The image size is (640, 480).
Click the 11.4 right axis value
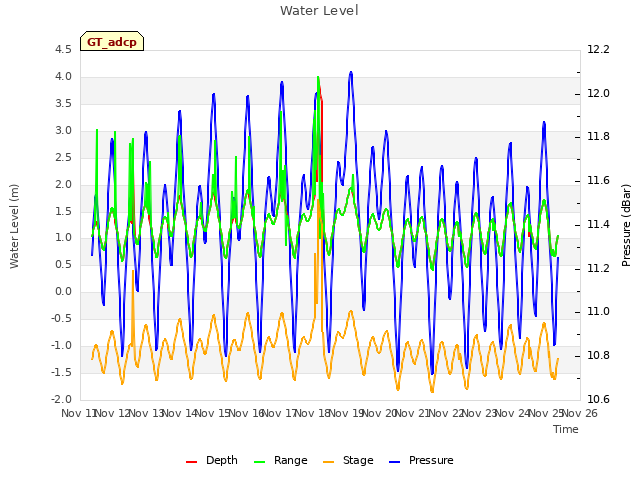pyautogui.click(x=598, y=224)
